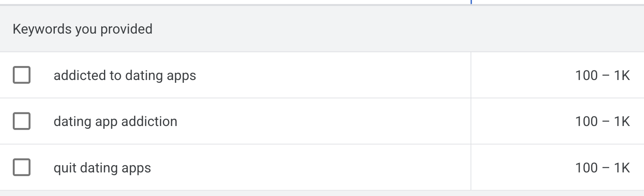This screenshot has width=644, height=196.
Task: Click "1K" in the "quit dating apps" row
Action: coord(622,168)
